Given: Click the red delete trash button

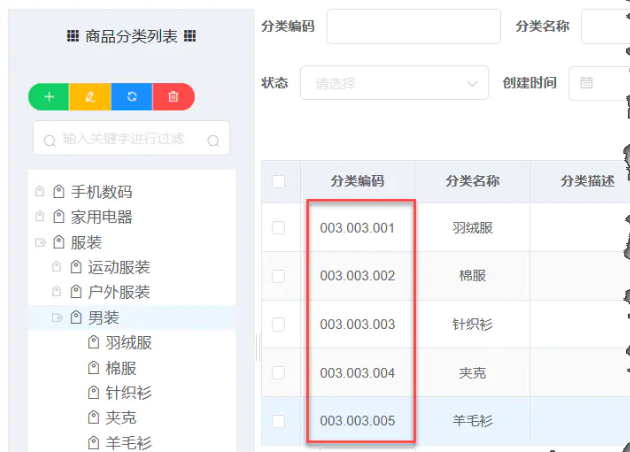Looking at the screenshot, I should tap(174, 97).
